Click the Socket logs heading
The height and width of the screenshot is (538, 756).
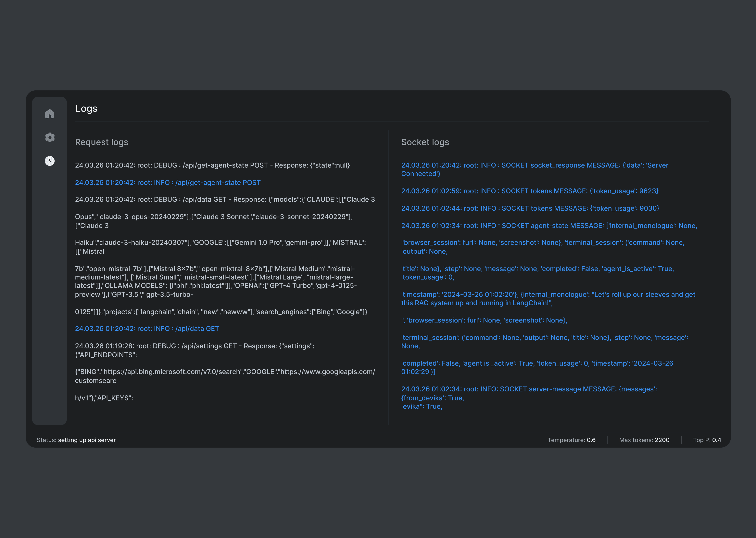[x=425, y=142]
